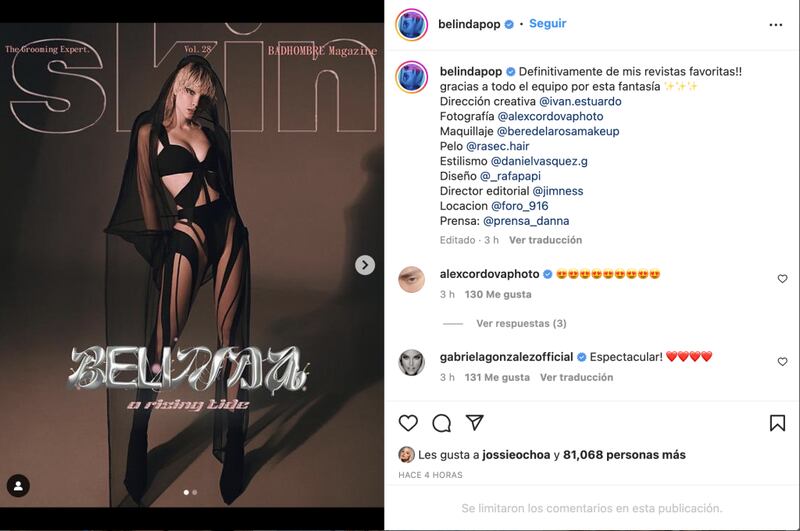Screen dimensions: 800x531
Task: Open @ivan.estuardo mention link
Action: point(580,102)
